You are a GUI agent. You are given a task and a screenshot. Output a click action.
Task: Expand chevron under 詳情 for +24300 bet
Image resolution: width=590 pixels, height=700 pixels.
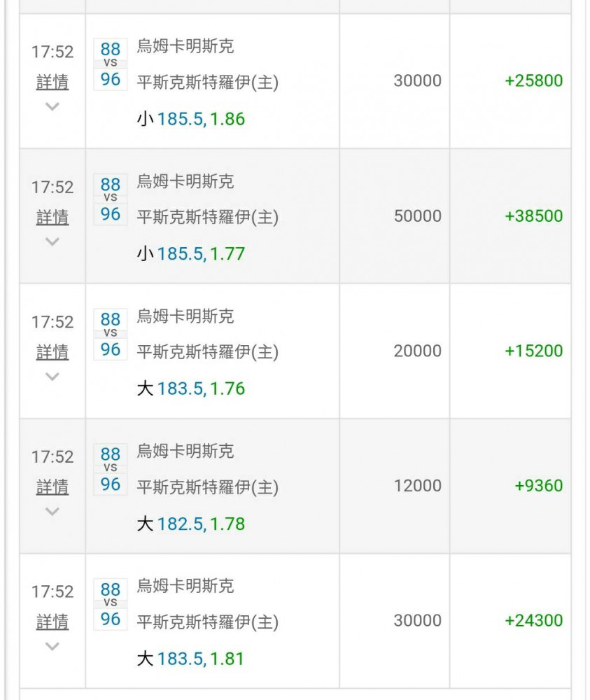pyautogui.click(x=52, y=646)
